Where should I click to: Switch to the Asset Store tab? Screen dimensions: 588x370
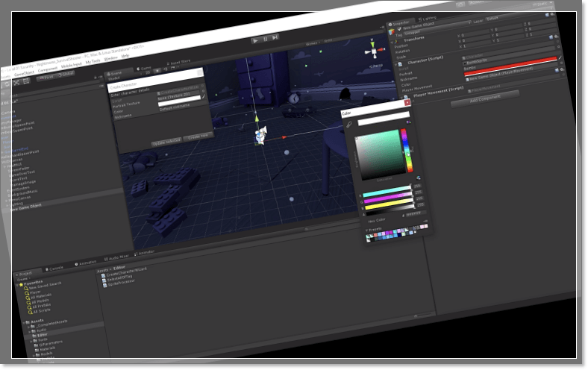point(178,62)
